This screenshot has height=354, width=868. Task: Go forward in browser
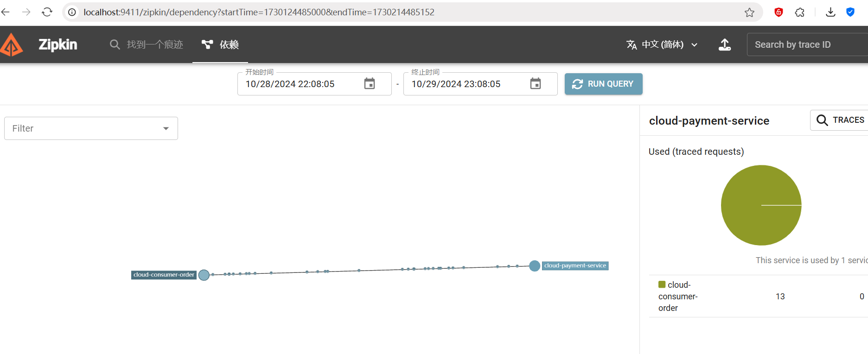click(26, 12)
